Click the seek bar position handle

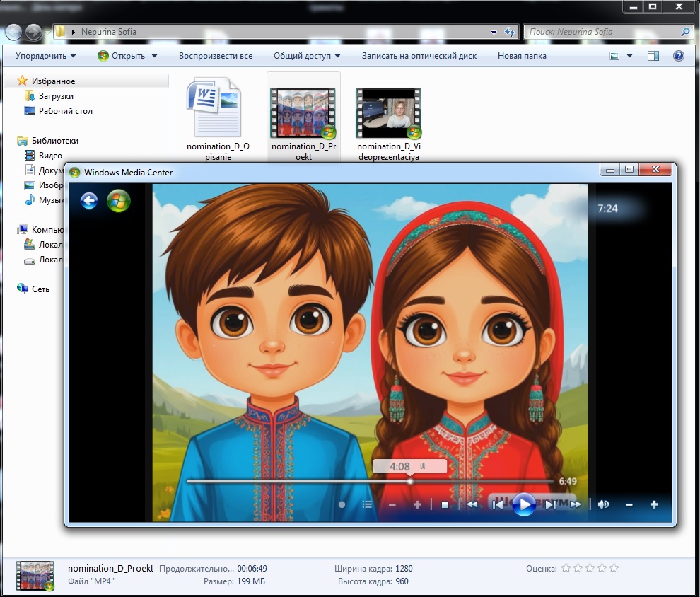(410, 481)
